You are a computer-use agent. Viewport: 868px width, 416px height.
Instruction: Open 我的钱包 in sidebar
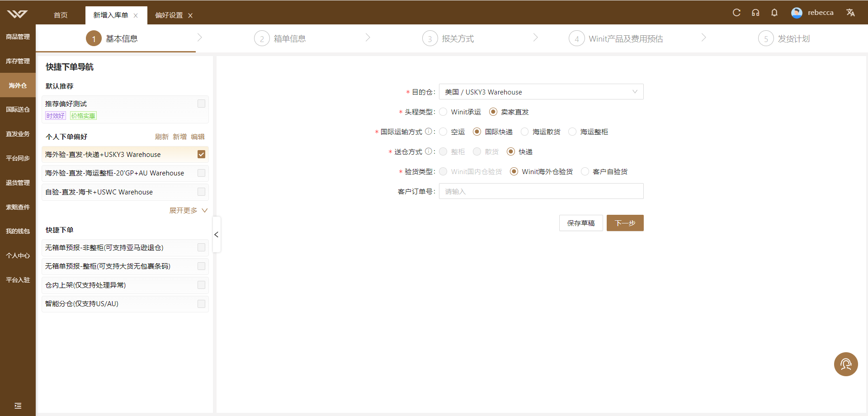(x=18, y=231)
